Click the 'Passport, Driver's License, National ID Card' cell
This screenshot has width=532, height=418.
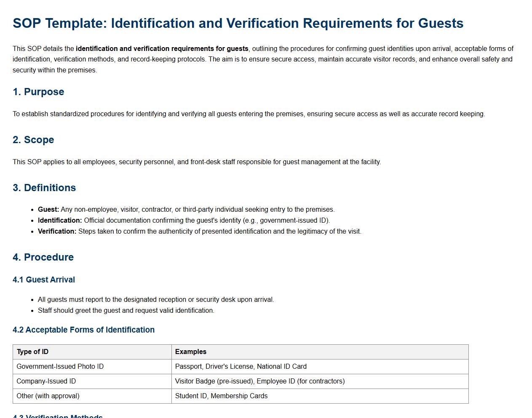tap(241, 367)
